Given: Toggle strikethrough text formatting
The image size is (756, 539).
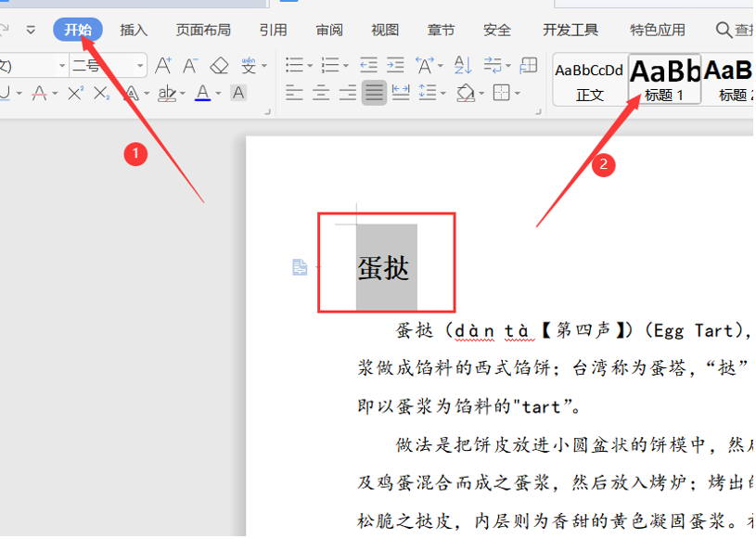Looking at the screenshot, I should pyautogui.click(x=40, y=93).
